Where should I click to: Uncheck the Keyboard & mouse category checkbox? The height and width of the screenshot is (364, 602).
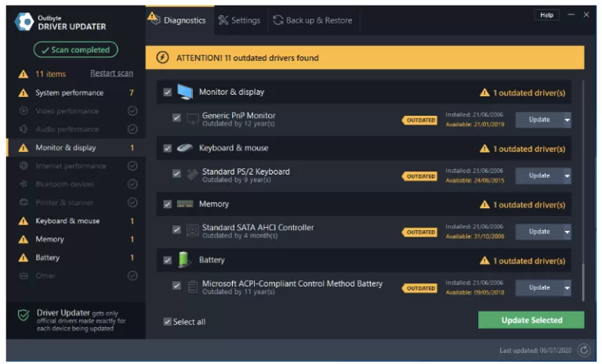click(x=168, y=149)
